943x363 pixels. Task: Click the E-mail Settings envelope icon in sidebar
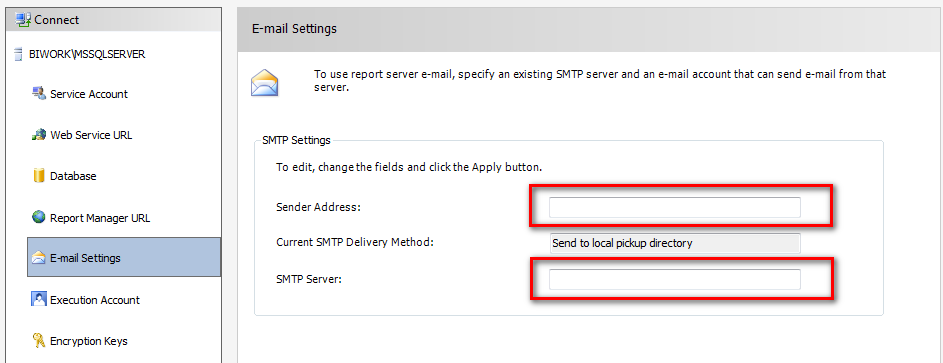click(x=39, y=258)
